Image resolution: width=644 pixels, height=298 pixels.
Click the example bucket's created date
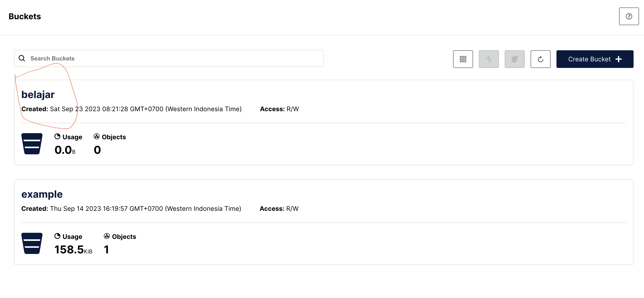click(x=145, y=209)
